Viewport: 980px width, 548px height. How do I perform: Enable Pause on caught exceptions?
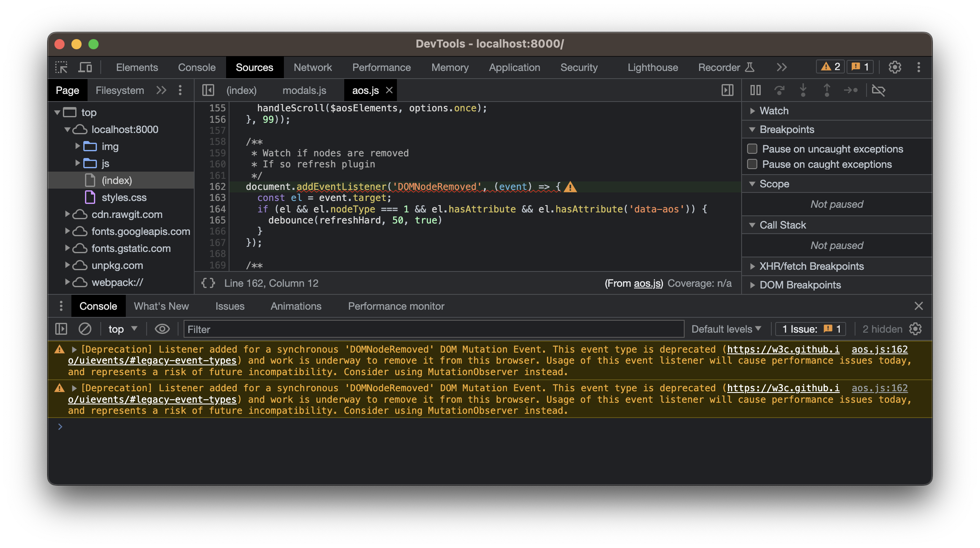pyautogui.click(x=752, y=164)
